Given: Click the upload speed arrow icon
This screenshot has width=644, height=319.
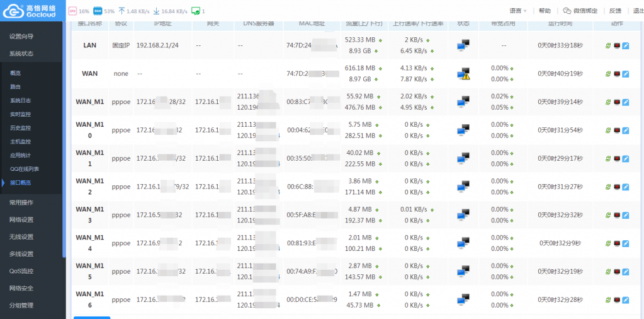Looking at the screenshot, I should click(121, 11).
